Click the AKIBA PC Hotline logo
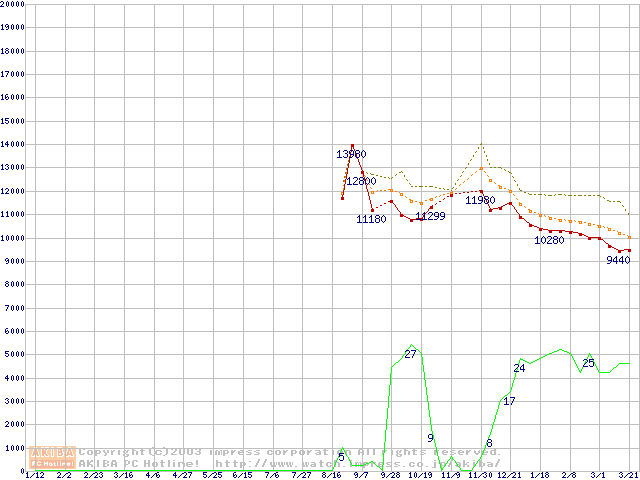 pos(53,458)
